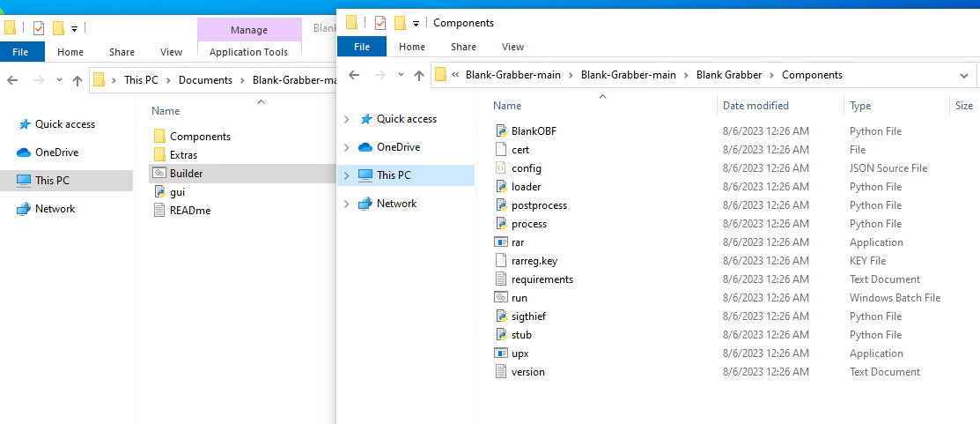Select the Extras folder
The image size is (980, 424).
(x=183, y=155)
